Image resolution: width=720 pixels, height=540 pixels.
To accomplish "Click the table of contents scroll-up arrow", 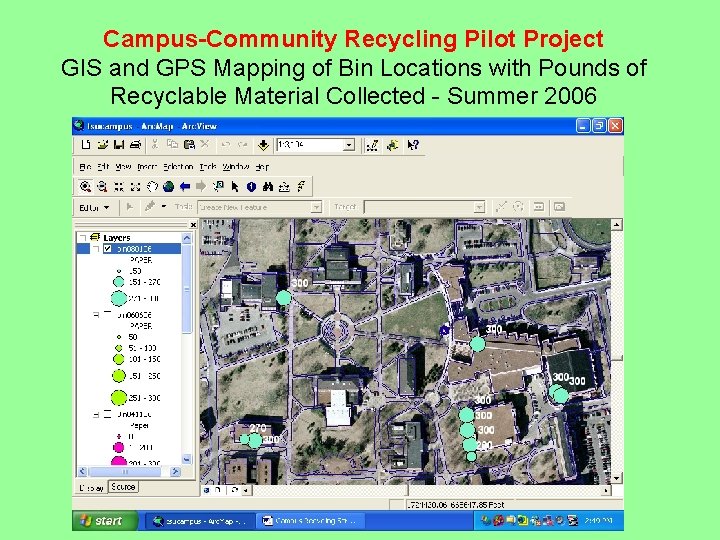I will click(x=186, y=238).
